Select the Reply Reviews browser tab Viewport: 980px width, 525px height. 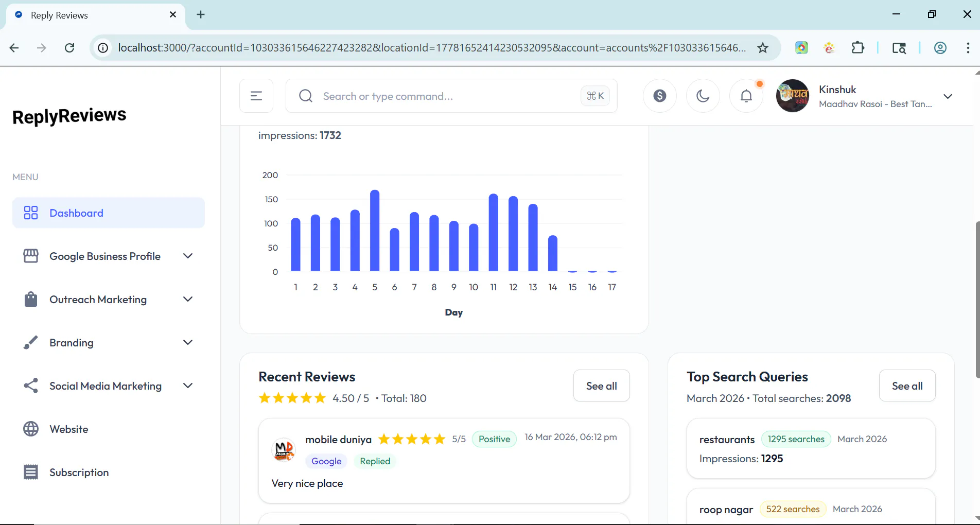coord(96,15)
